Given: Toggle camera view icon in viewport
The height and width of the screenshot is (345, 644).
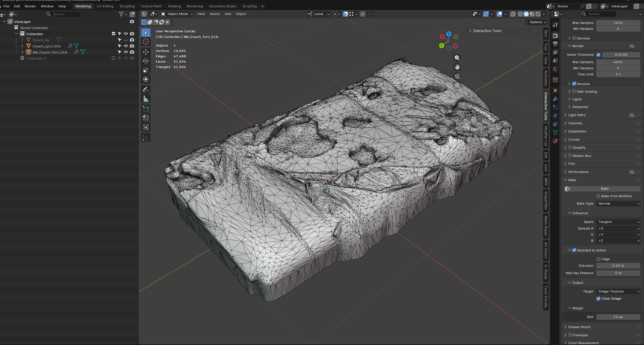Looking at the screenshot, I should tap(457, 76).
